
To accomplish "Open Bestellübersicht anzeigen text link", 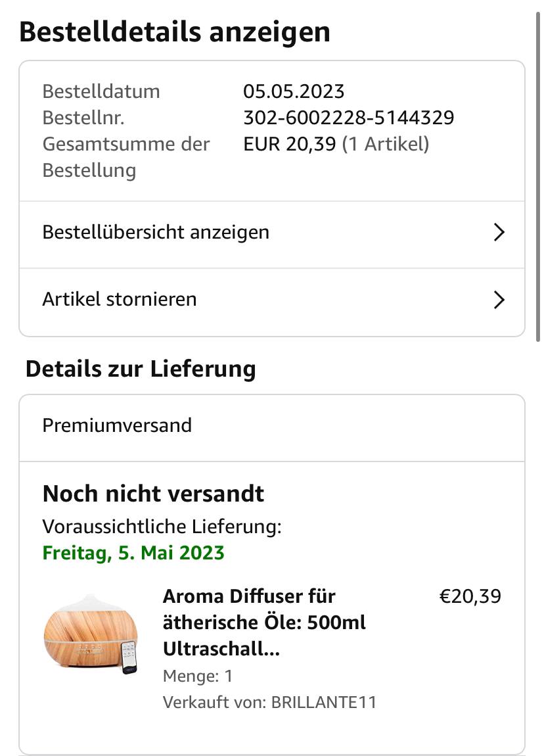I will tap(156, 232).
